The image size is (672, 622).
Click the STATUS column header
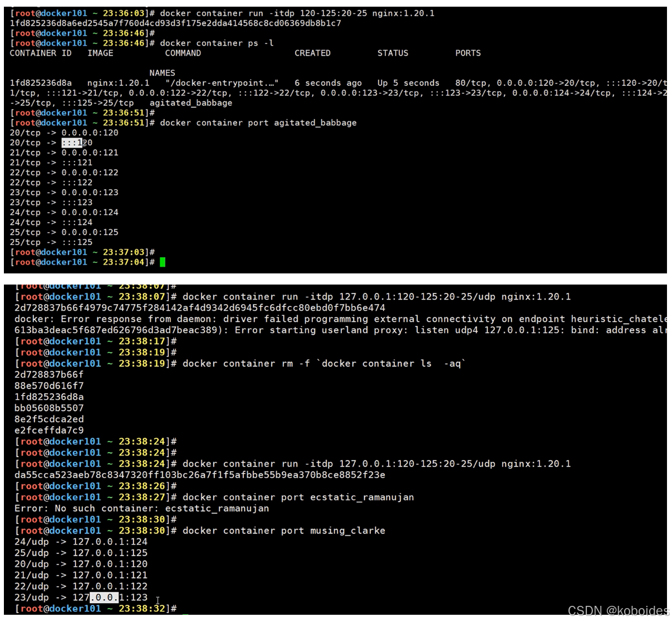coord(393,53)
